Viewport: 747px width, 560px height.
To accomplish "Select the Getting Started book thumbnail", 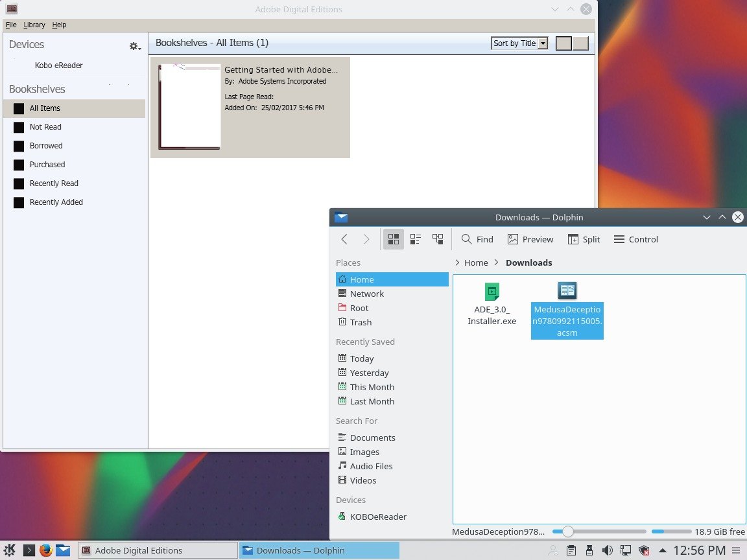I will (x=190, y=107).
